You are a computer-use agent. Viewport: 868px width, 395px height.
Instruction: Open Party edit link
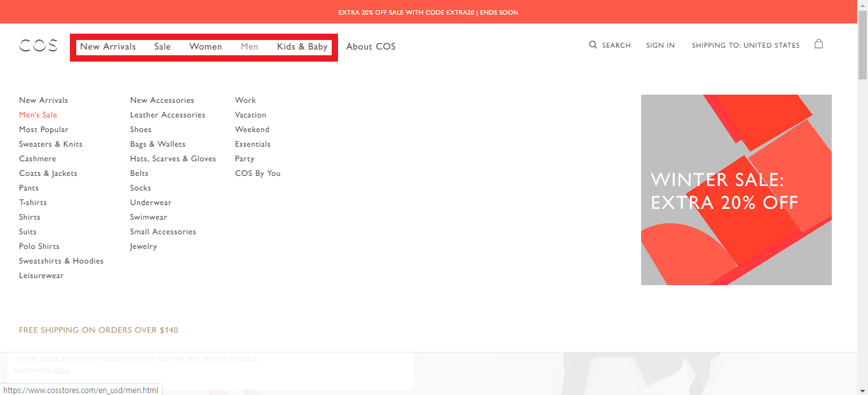click(x=245, y=159)
